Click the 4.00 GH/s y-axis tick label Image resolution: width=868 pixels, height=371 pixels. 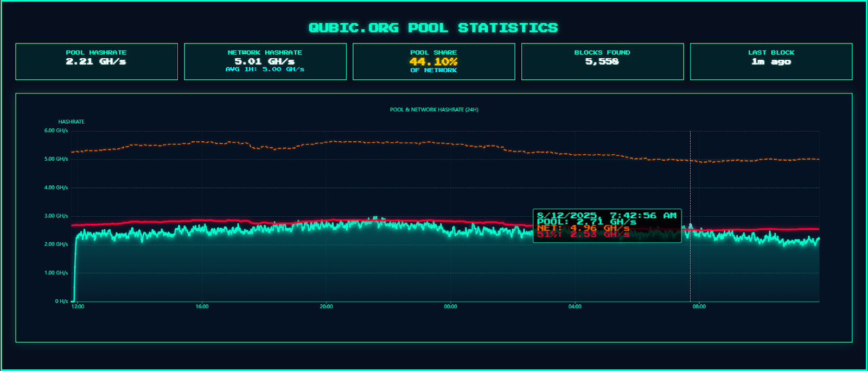[56, 187]
